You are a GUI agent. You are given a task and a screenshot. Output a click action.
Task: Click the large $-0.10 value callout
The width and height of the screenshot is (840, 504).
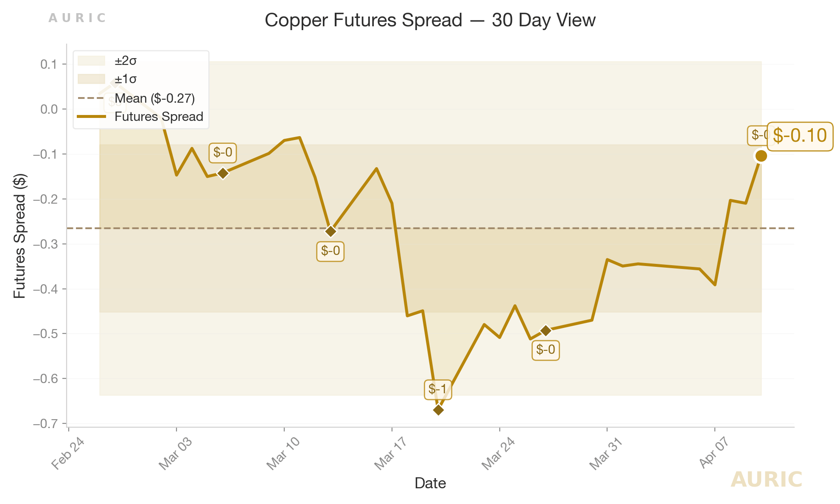click(x=800, y=136)
